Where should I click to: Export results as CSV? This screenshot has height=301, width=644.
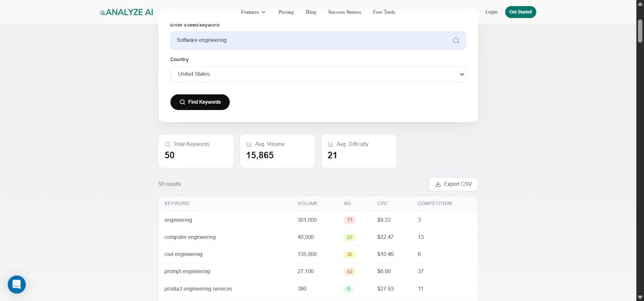tap(453, 184)
